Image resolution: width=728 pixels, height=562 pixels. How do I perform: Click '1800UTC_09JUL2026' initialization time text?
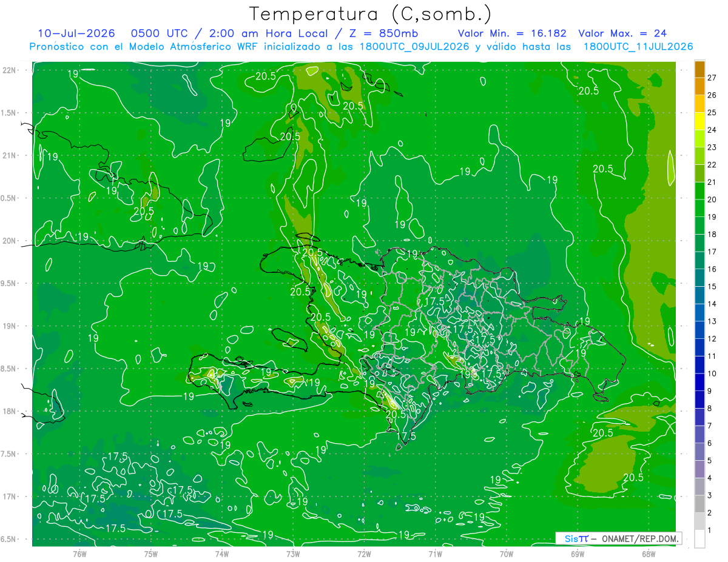point(414,47)
